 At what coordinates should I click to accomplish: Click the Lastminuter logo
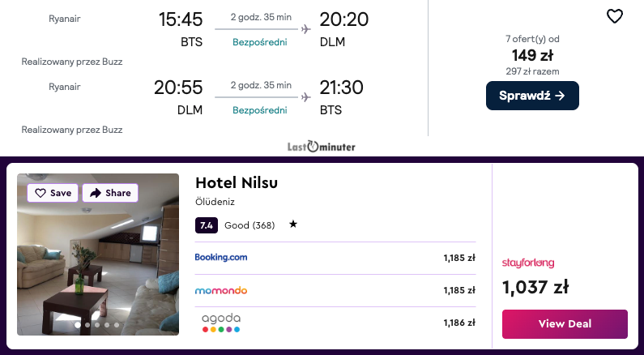click(322, 147)
